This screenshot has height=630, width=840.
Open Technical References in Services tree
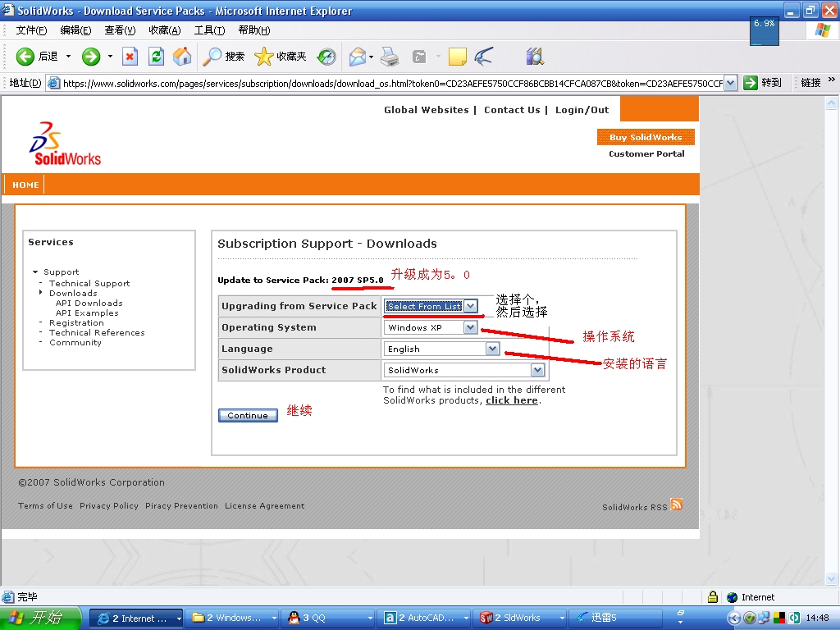[x=97, y=332]
